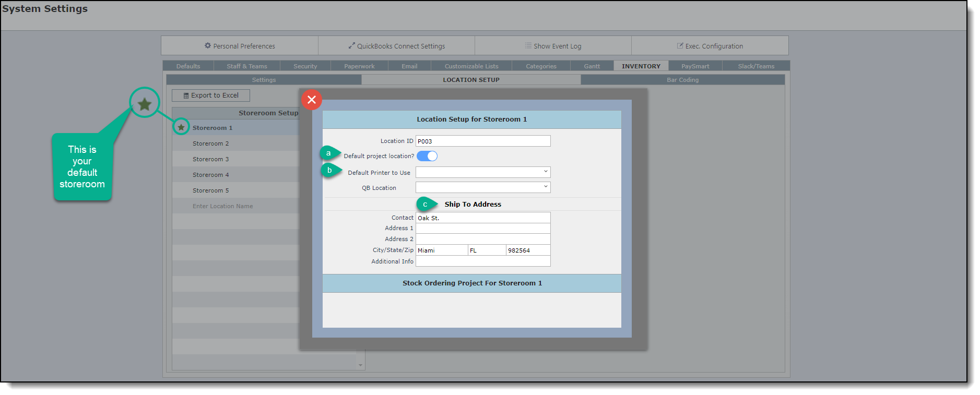980x395 pixels.
Task: Click the Export to Excel spreadsheet icon
Action: pyautogui.click(x=186, y=95)
